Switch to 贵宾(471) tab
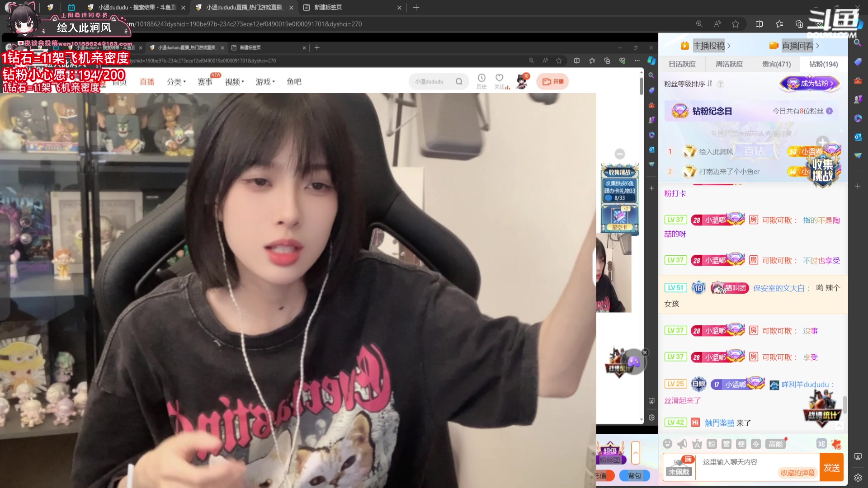The height and width of the screenshot is (488, 868). point(777,64)
